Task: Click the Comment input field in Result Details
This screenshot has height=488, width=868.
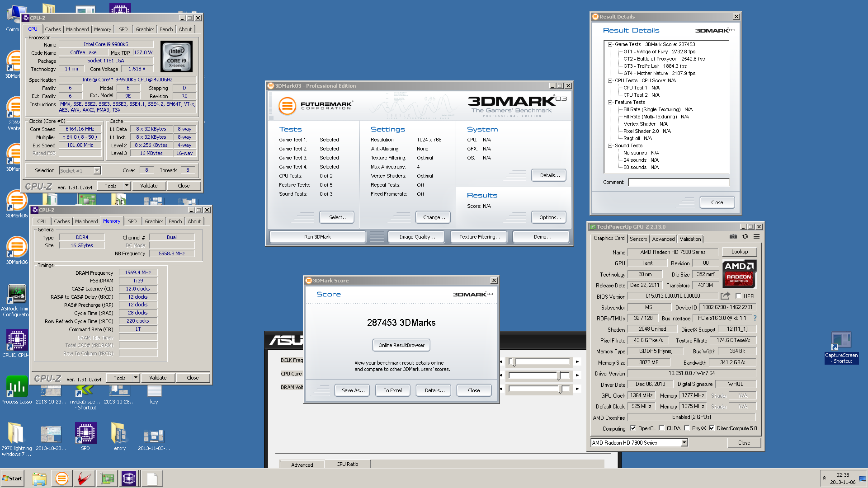Action: (x=679, y=182)
